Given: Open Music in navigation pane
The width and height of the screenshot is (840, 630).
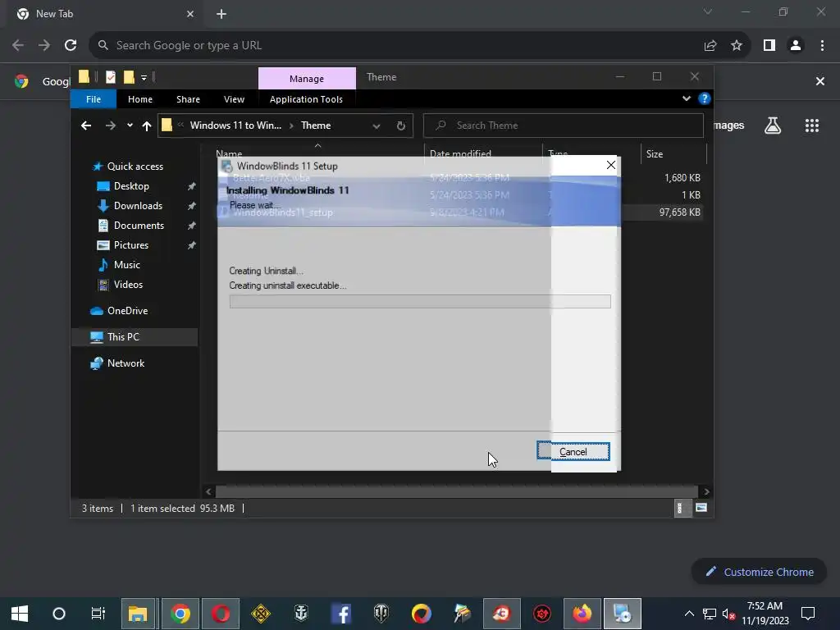Looking at the screenshot, I should pos(126,265).
